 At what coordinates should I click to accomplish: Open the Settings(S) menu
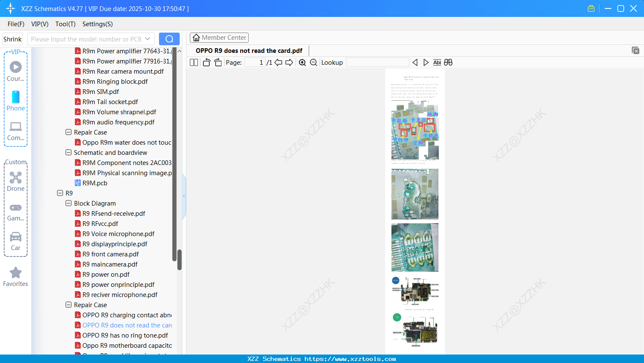98,24
